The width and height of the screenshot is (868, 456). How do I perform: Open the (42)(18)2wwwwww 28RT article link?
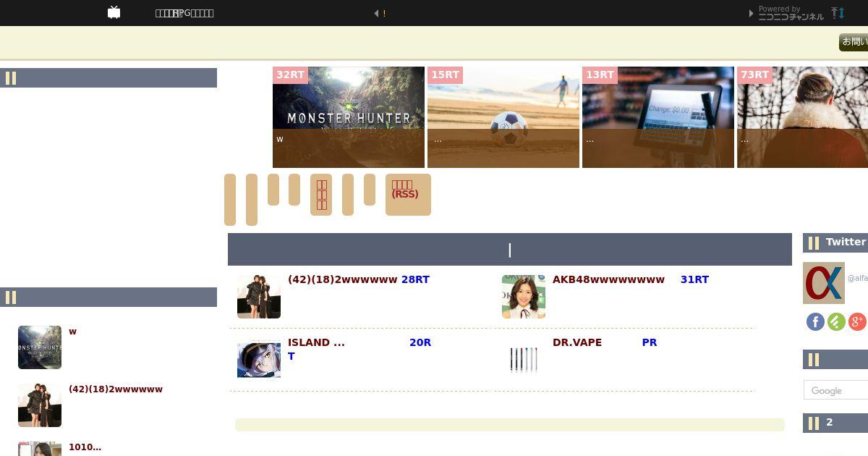click(359, 279)
